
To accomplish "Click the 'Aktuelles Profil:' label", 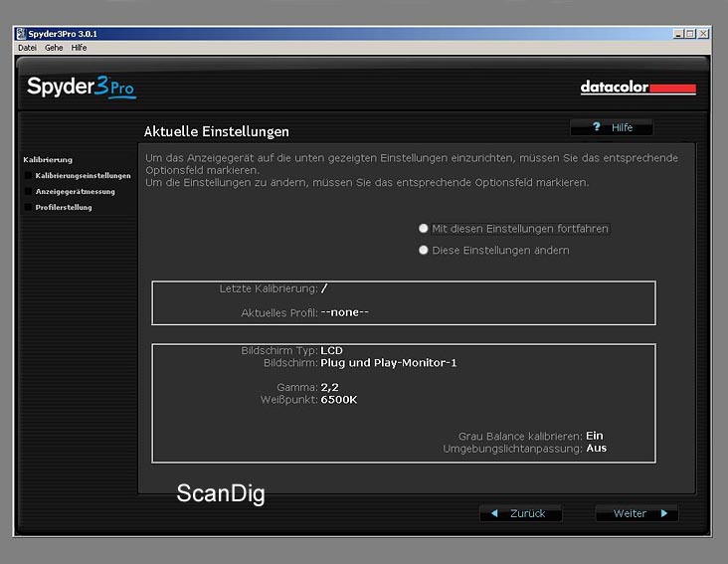I will tap(279, 313).
